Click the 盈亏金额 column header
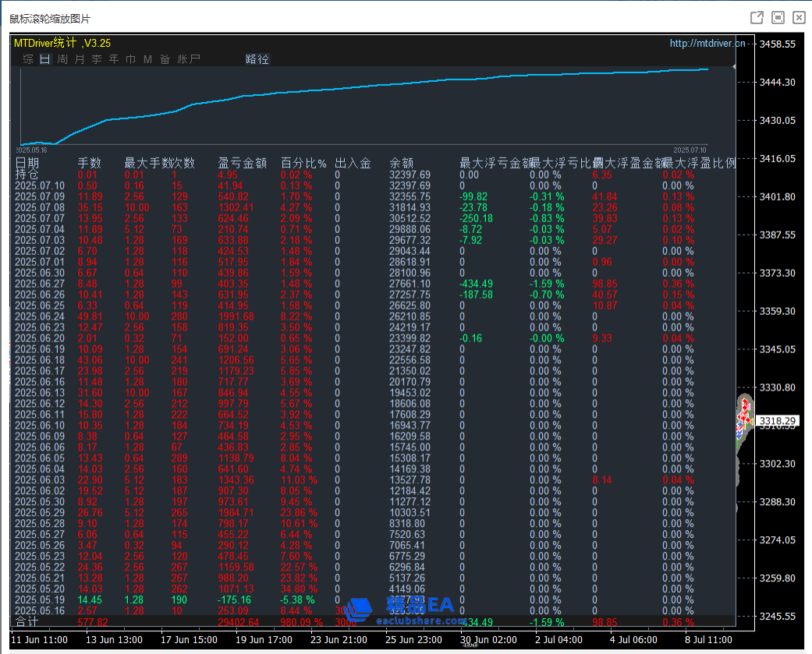812x654 pixels. [x=242, y=163]
